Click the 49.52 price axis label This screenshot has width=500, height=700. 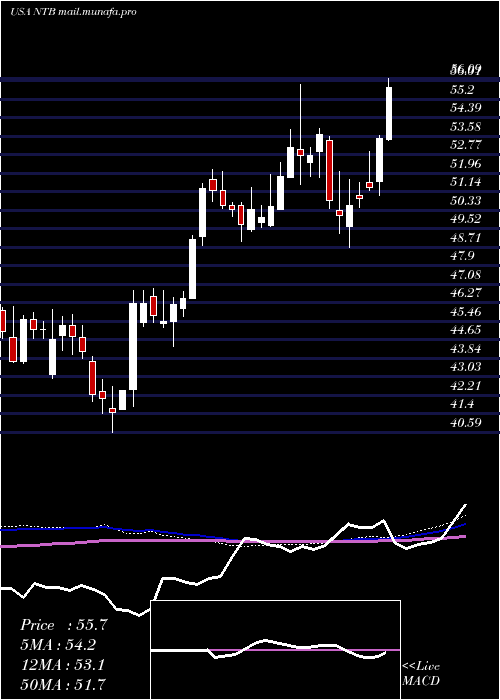pyautogui.click(x=466, y=219)
